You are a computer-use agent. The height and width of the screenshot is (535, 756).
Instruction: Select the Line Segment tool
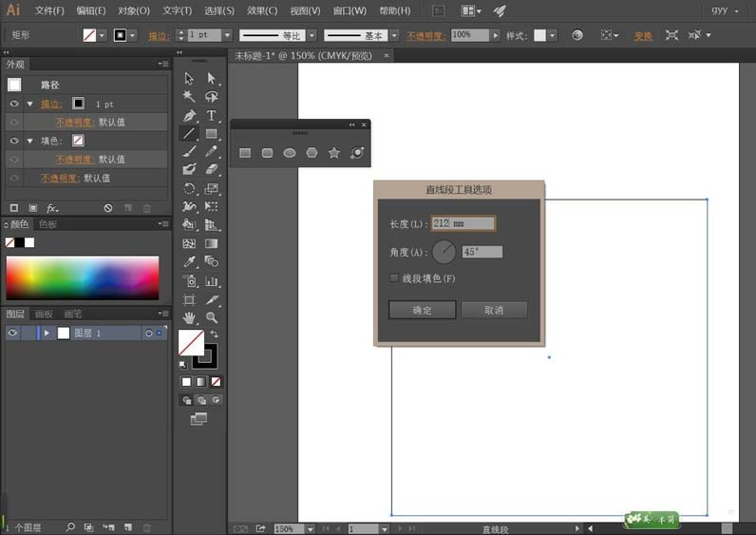[189, 134]
